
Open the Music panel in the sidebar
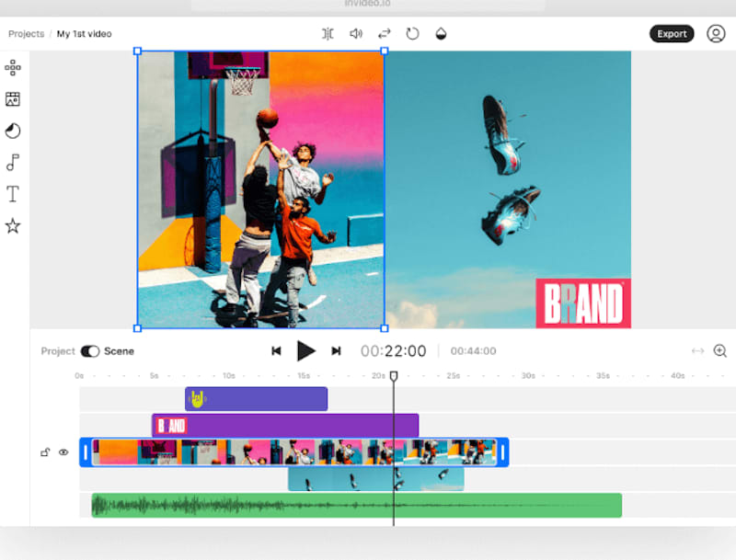point(13,163)
